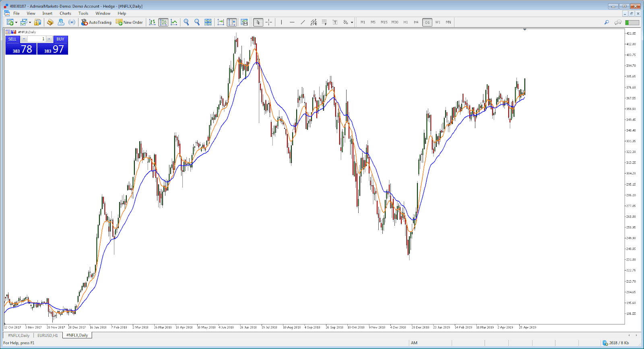Image resolution: width=644 pixels, height=349 pixels.
Task: Switch chart to bar chart view
Action: [152, 22]
